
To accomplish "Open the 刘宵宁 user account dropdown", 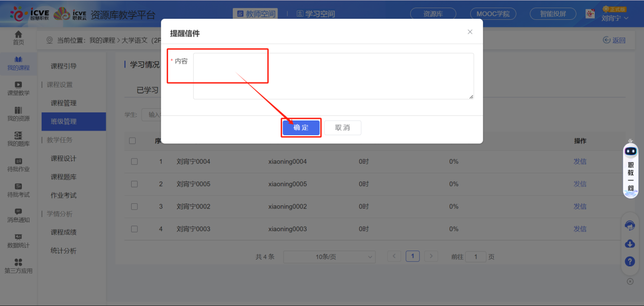I will [x=615, y=18].
